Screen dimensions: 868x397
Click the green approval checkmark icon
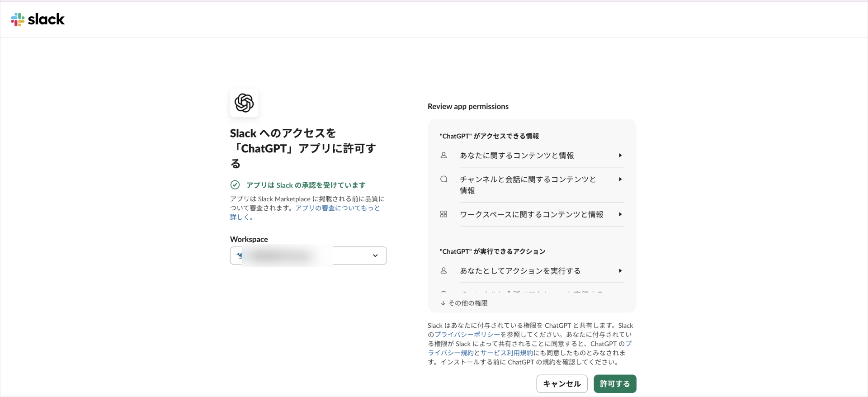tap(235, 185)
